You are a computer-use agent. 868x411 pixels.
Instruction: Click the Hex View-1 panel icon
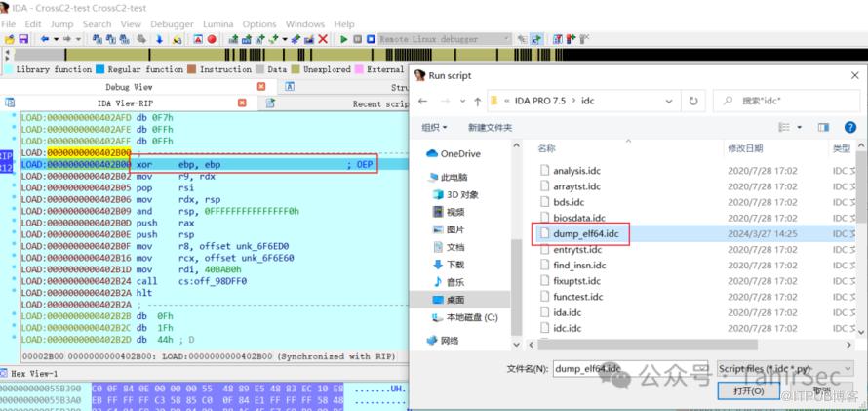point(4,373)
